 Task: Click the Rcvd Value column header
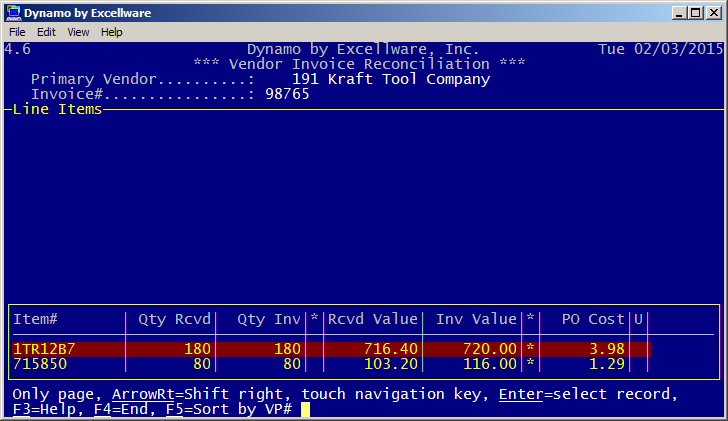[373, 319]
